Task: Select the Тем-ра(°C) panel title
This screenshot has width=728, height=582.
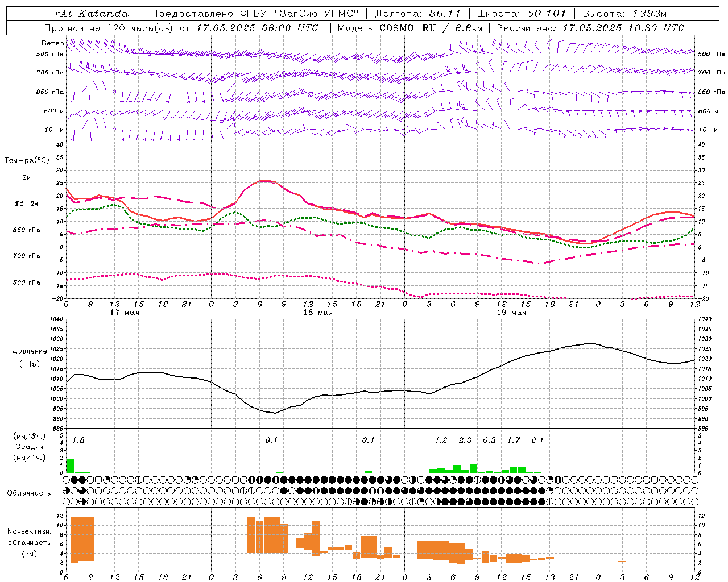Action: [x=27, y=161]
